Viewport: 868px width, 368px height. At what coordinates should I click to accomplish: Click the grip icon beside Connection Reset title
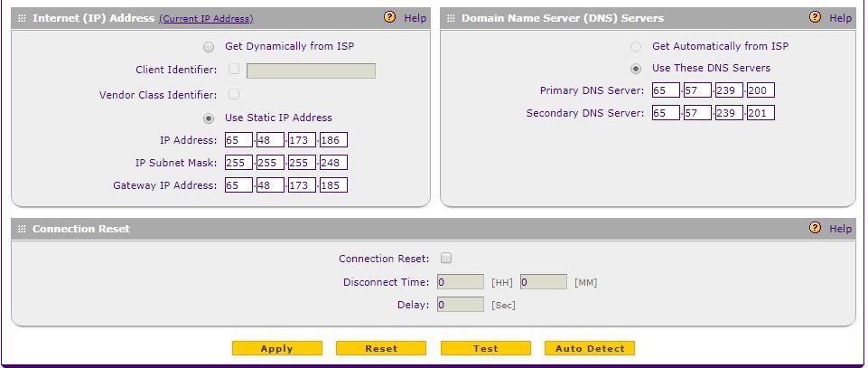pos(23,229)
